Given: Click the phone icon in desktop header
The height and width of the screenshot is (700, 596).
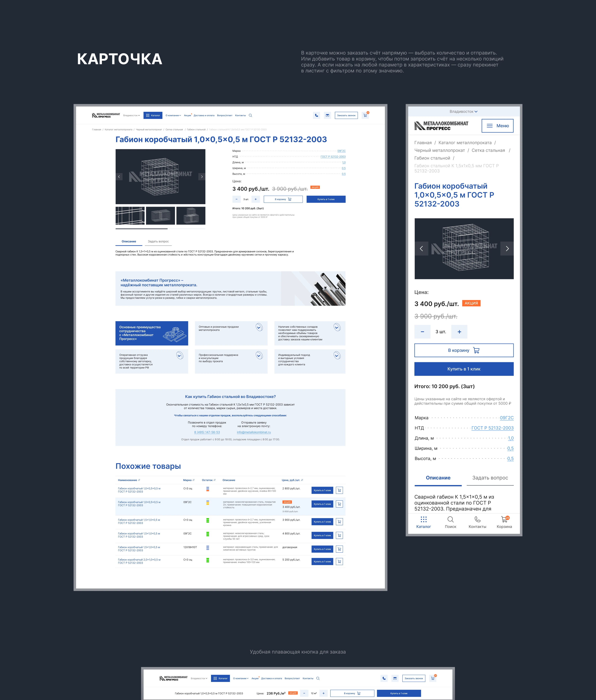Looking at the screenshot, I should 316,115.
